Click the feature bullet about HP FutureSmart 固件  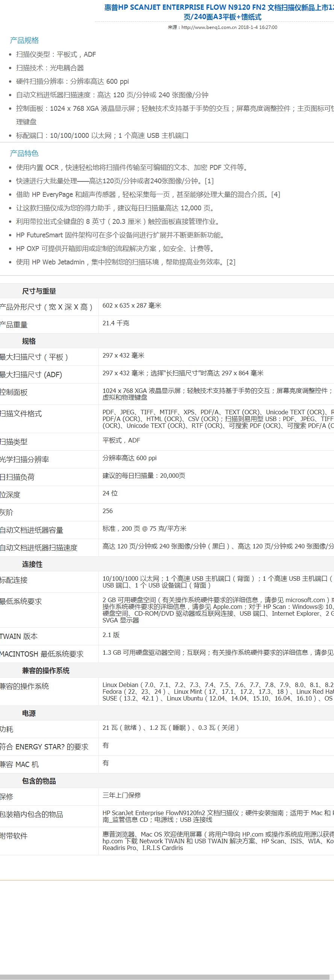click(x=121, y=235)
